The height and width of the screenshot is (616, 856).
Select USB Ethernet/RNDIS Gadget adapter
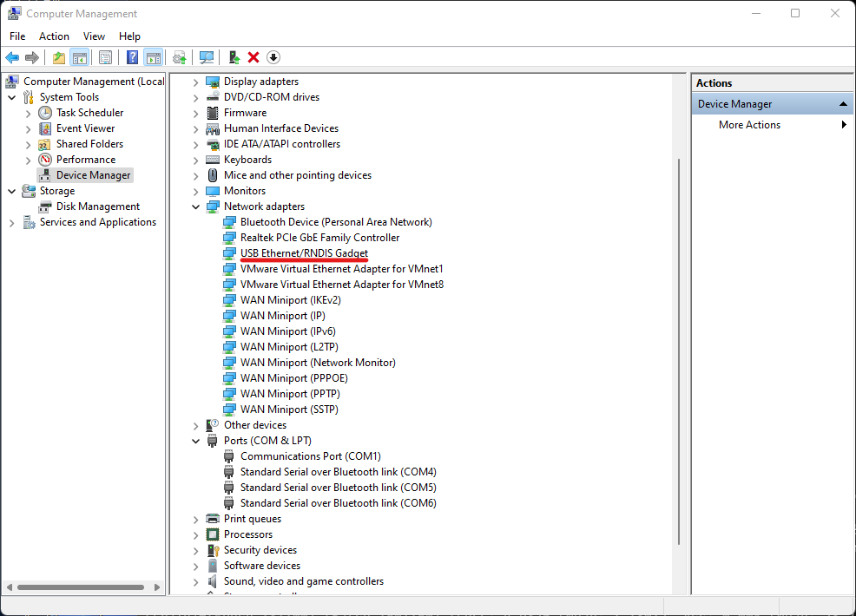pos(304,253)
